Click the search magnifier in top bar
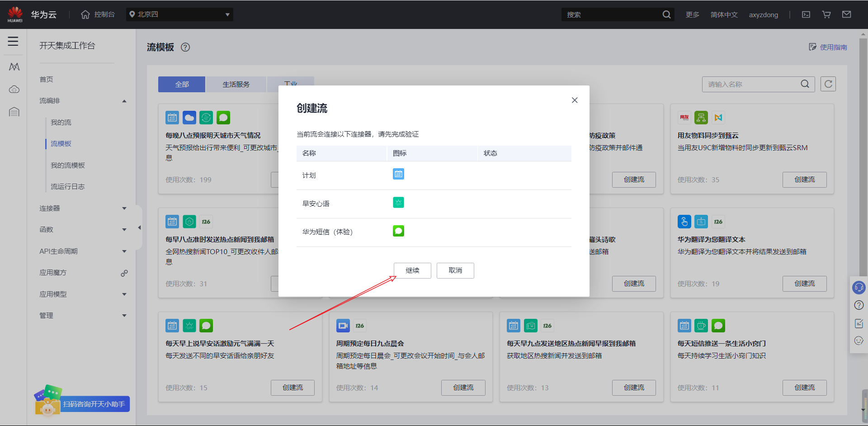Image resolution: width=868 pixels, height=426 pixels. click(666, 14)
